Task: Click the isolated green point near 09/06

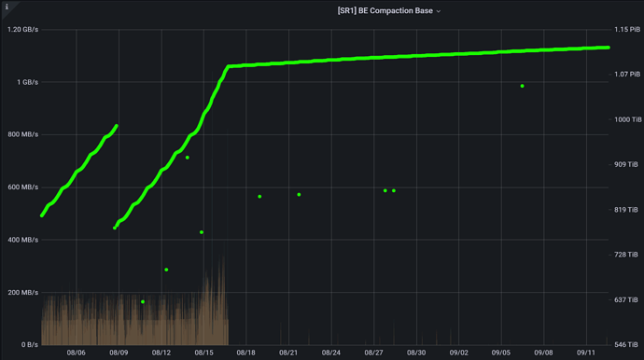Action: click(x=522, y=86)
